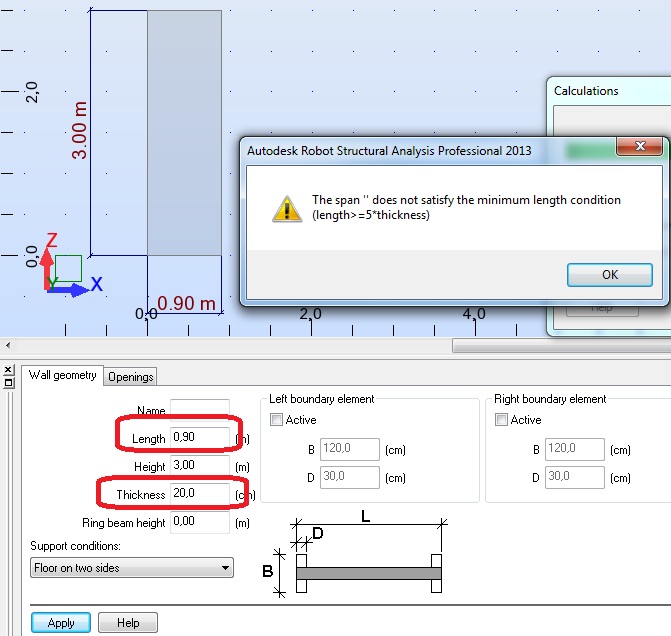671x636 pixels.
Task: Click the Thickness field showing 20,0
Action: [200, 494]
